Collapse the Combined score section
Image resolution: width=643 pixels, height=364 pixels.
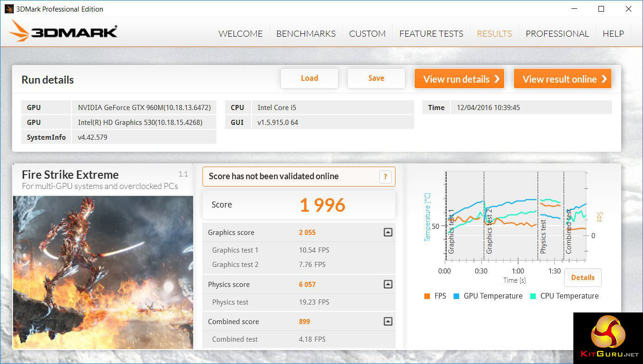pyautogui.click(x=388, y=321)
